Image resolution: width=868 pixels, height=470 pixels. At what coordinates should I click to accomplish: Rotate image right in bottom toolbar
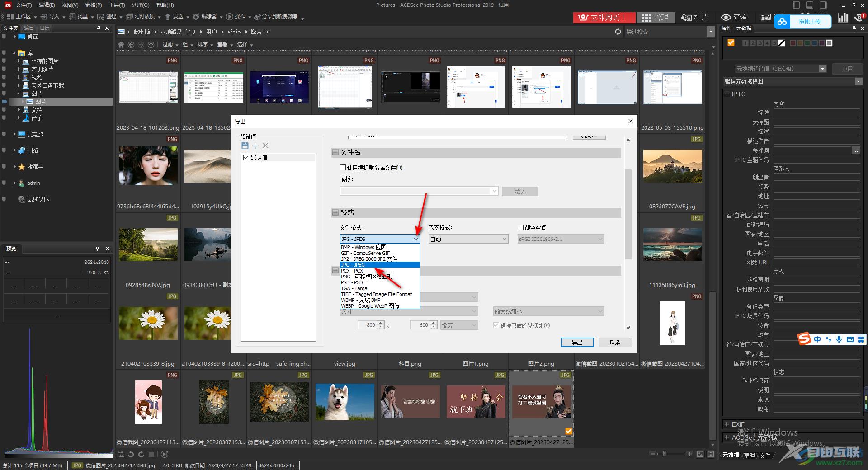click(x=141, y=454)
